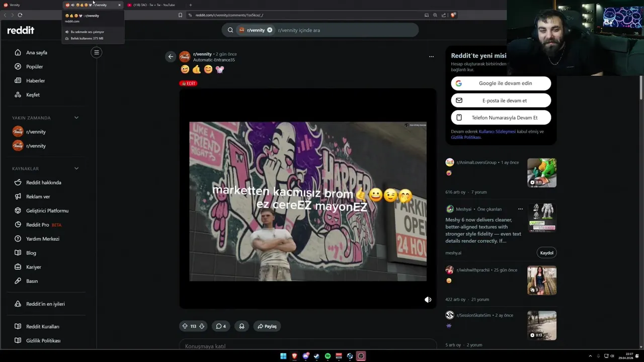Open the AnimalLoversGroup post thumbnail
644x362 pixels.
pyautogui.click(x=542, y=173)
